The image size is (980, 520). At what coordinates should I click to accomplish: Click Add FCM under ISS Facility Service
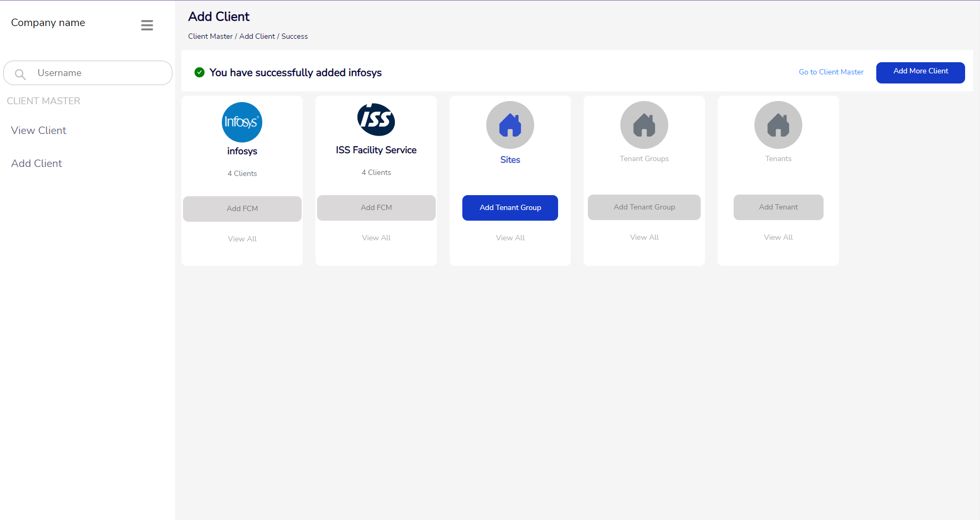coord(376,207)
